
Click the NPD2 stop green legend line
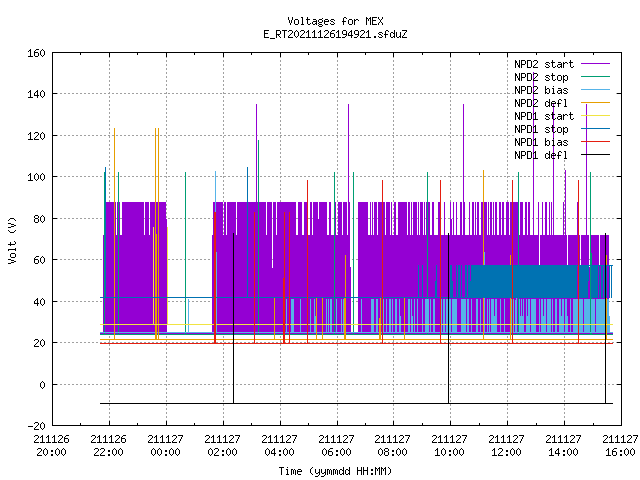pos(595,77)
